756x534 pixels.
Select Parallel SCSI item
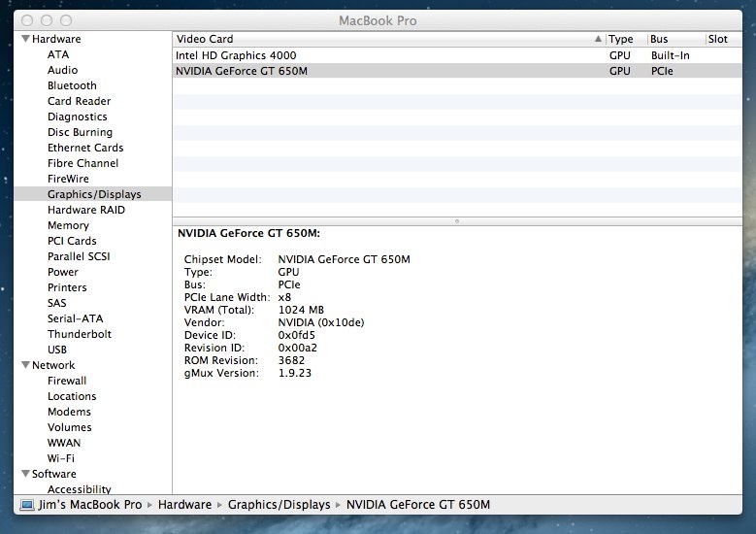click(79, 256)
